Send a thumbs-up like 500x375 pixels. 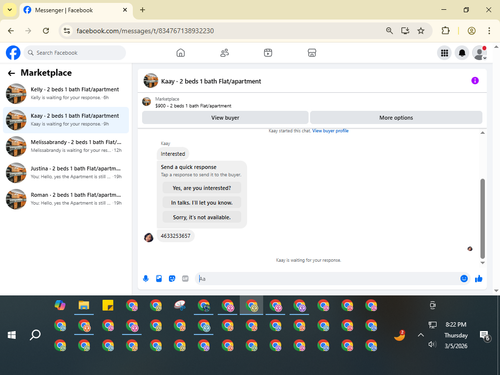[x=479, y=279]
